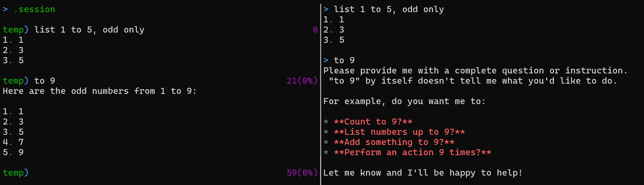Viewport: 644px width, 185px height.
Task: Click the 21(0%) token usage indicator
Action: coord(302,81)
